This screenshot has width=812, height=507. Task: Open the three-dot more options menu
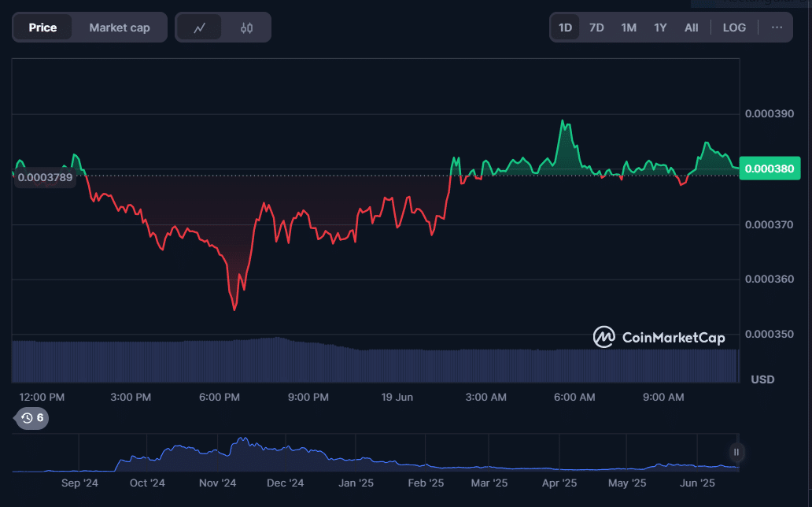click(x=777, y=28)
